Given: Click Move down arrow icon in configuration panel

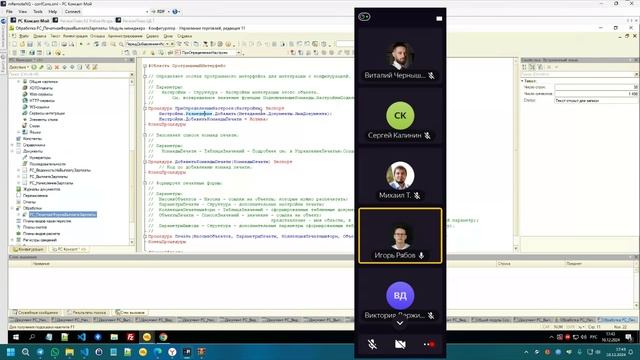Looking at the screenshot, I should tap(72, 67).
